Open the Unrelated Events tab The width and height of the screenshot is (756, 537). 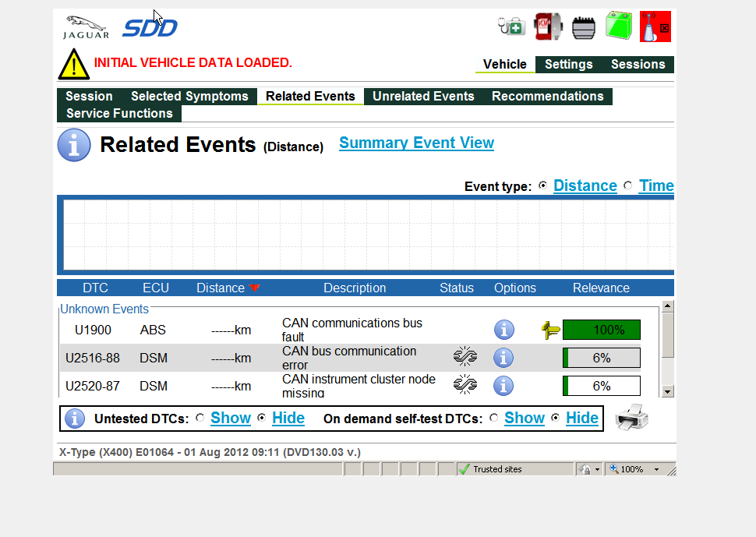[423, 97]
